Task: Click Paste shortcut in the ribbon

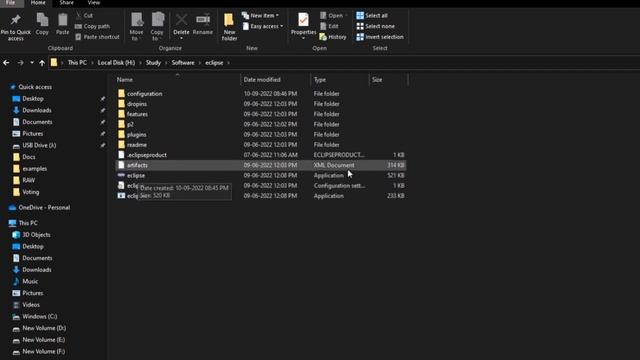Action: tap(98, 37)
